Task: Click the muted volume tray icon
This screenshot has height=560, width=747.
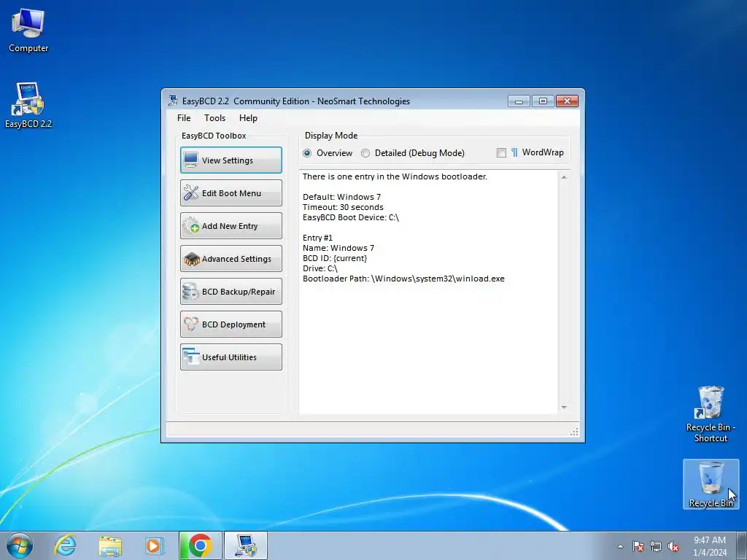Action: (x=673, y=547)
